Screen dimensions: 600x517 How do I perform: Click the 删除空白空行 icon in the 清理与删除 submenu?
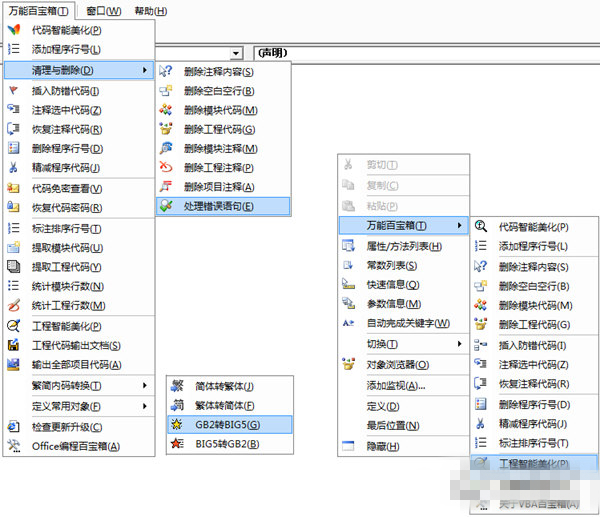coord(166,91)
